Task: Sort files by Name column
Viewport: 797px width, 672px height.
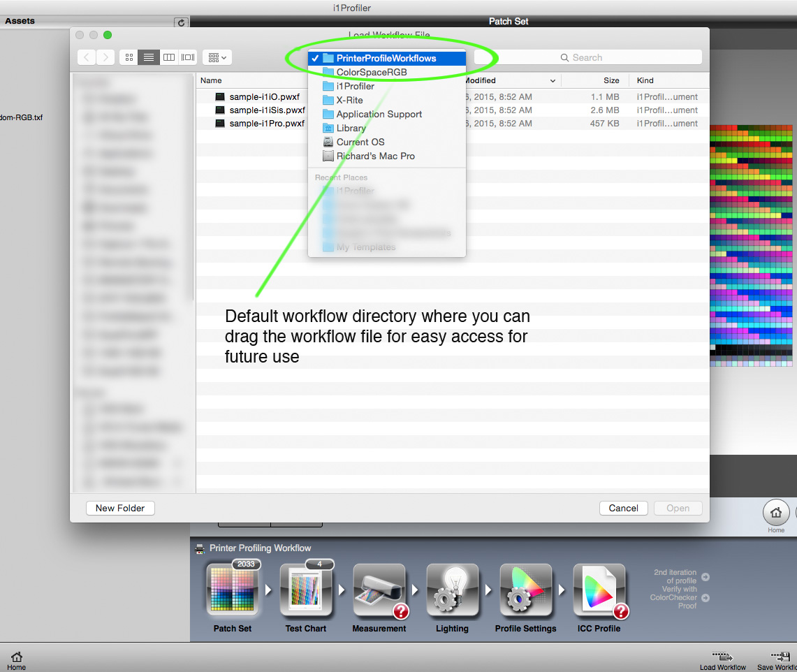Action: coord(211,80)
